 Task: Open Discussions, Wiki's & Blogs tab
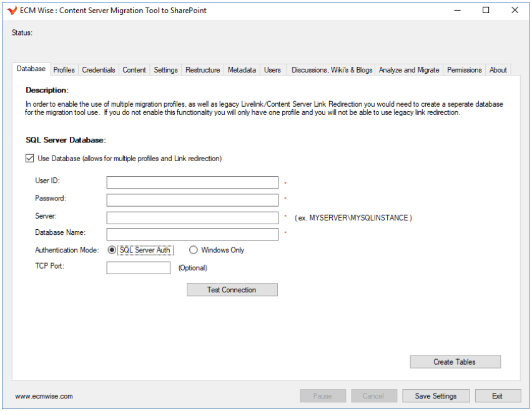tap(332, 70)
